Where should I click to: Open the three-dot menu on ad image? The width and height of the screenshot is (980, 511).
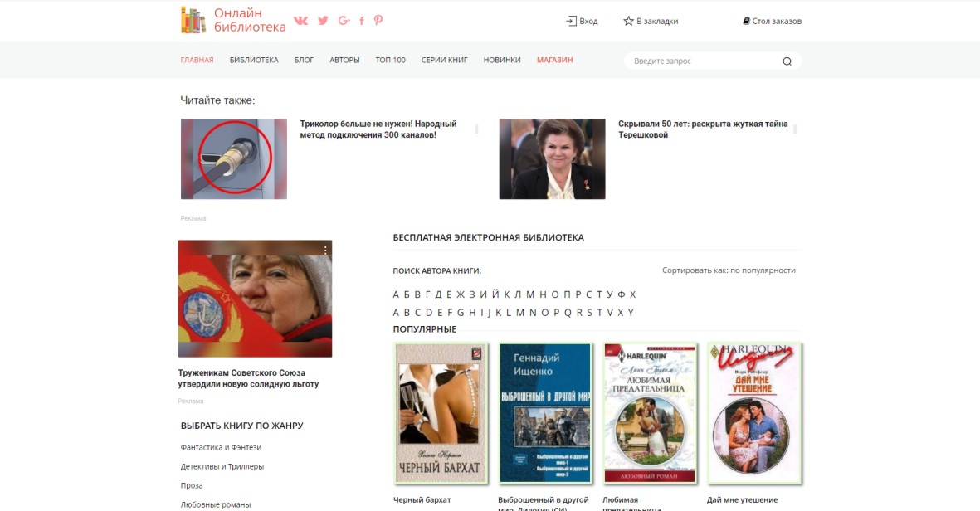pos(325,250)
